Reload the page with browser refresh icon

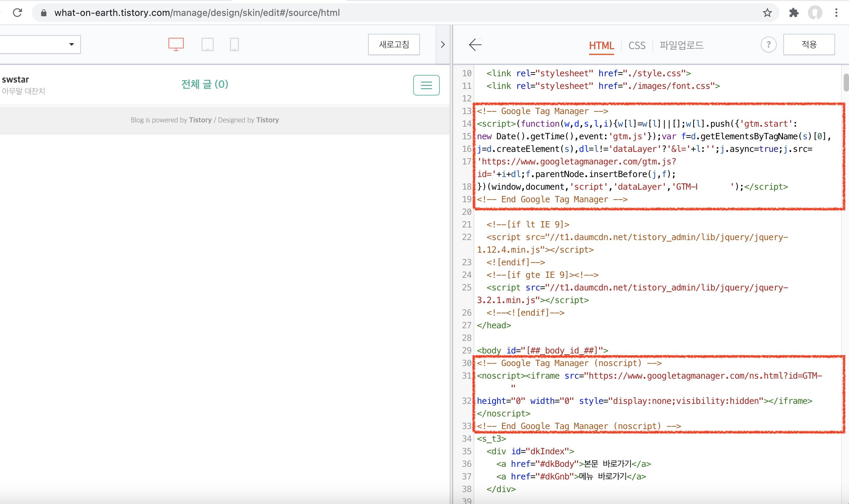[x=17, y=13]
